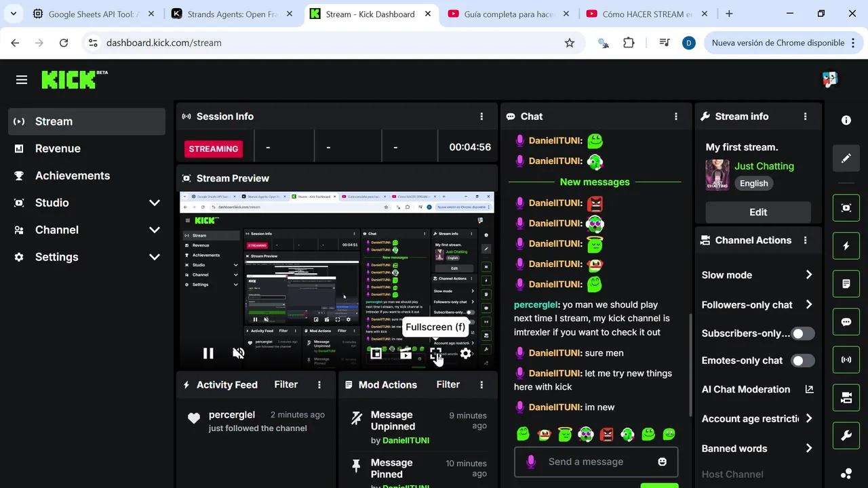This screenshot has height=488, width=868.
Task: Click the mini player icon in the preview
Action: point(376,353)
